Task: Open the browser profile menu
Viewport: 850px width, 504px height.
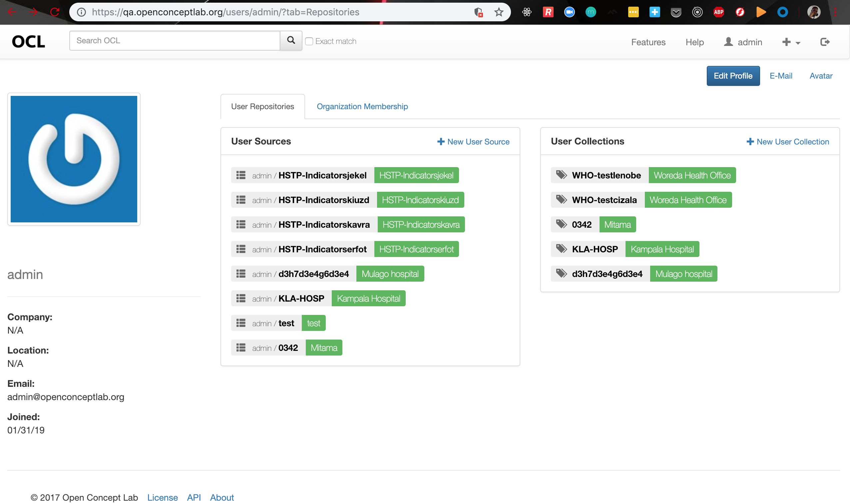Action: pos(814,12)
